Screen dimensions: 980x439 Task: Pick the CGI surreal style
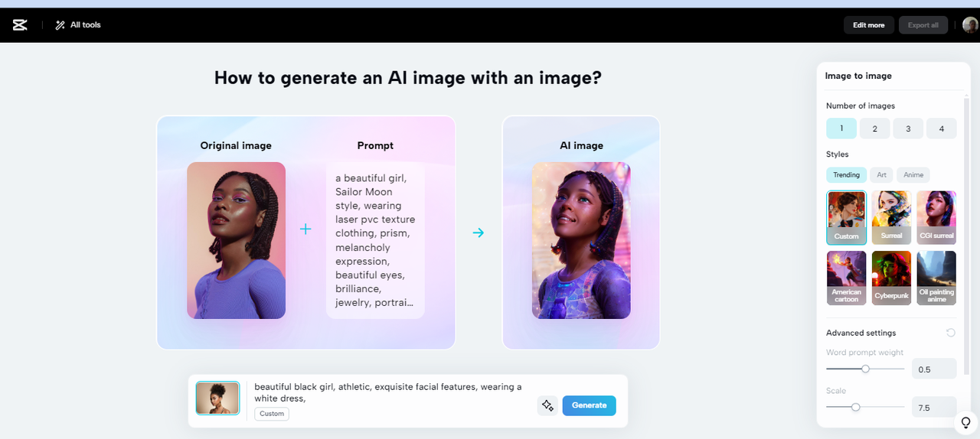click(936, 217)
